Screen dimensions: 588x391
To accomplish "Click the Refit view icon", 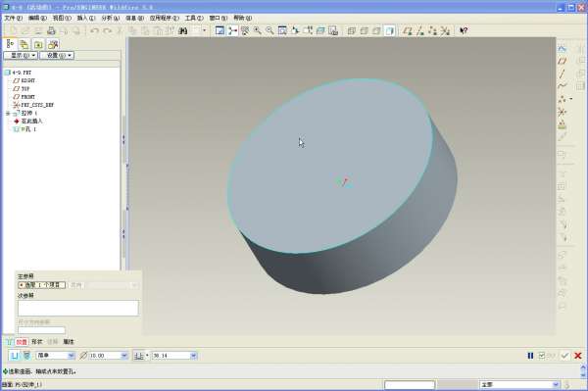I will coord(282,30).
